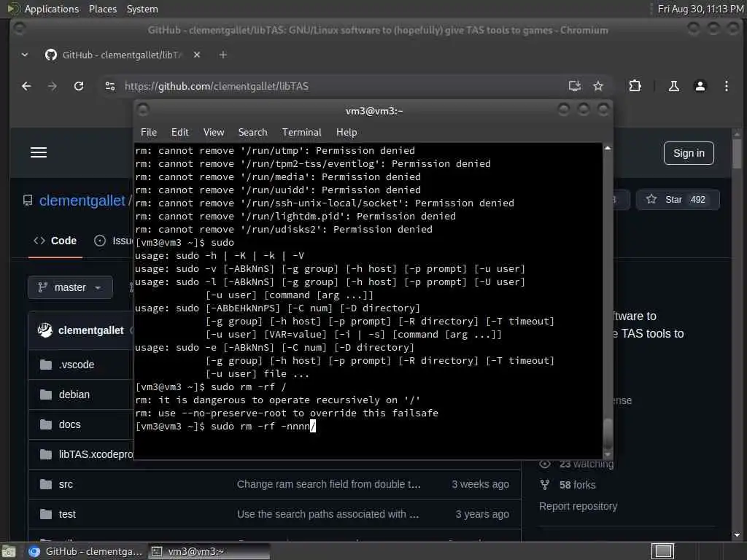Click the workspace switcher in bottom panel
Viewport: 747px width, 560px height.
(x=662, y=551)
